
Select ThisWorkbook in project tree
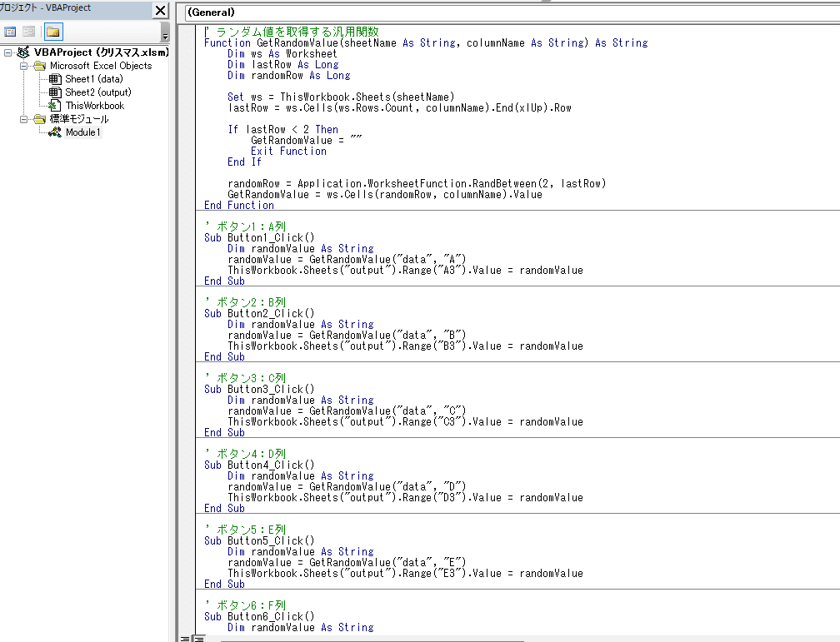[x=95, y=106]
